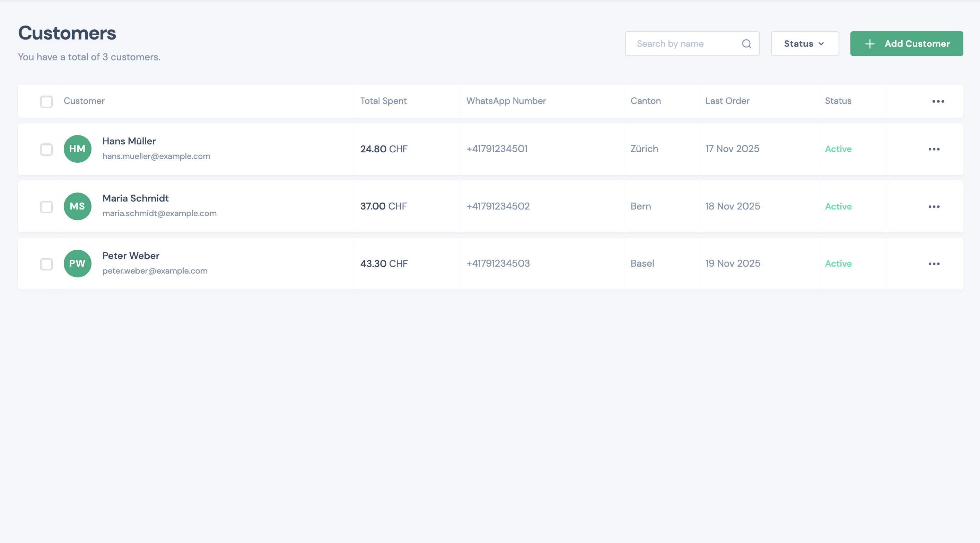Open the Peter Weber customer name link

coord(131,256)
